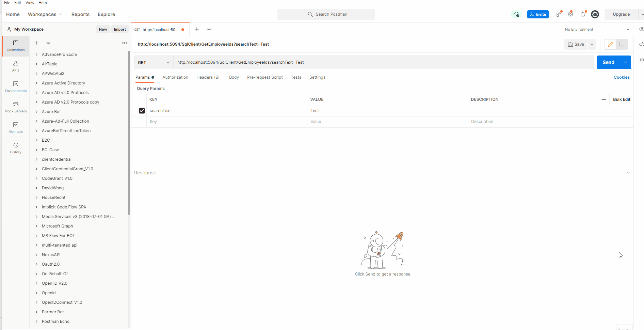Go to the Home page
The height and width of the screenshot is (330, 644).
click(13, 14)
